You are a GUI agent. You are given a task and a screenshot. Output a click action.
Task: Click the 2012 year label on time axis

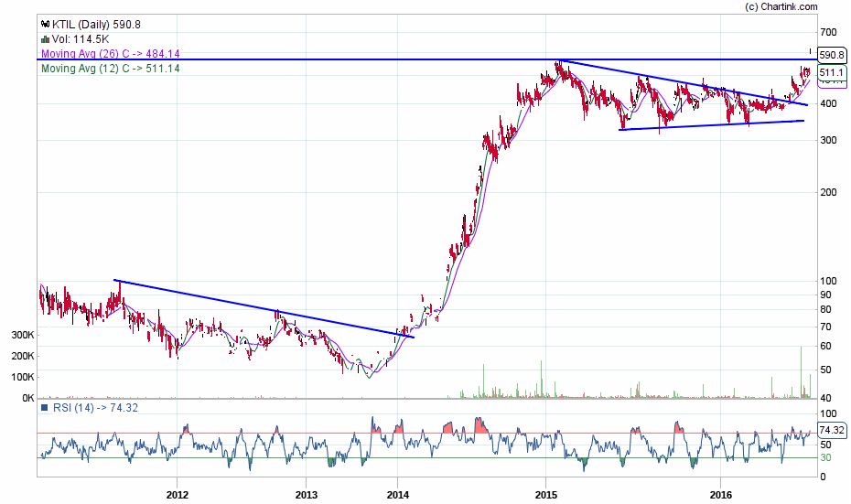pyautogui.click(x=177, y=495)
